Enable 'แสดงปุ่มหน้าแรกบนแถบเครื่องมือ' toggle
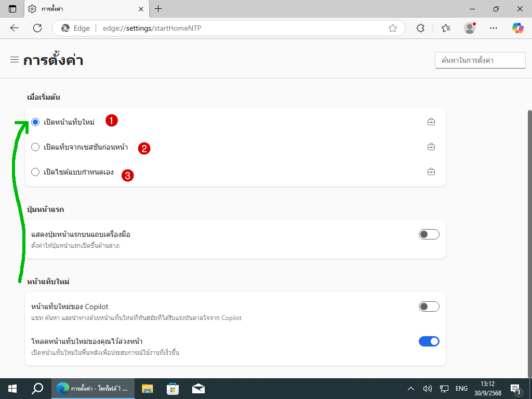532x399 pixels. pos(429,234)
